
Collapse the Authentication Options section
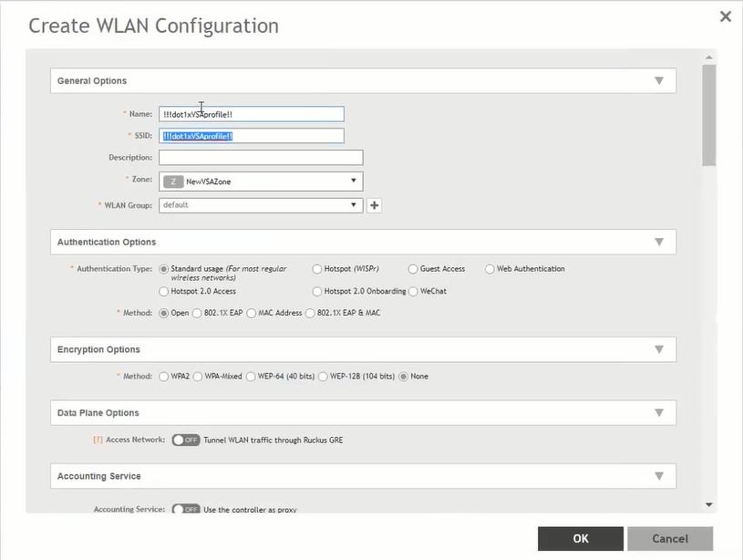click(x=658, y=242)
